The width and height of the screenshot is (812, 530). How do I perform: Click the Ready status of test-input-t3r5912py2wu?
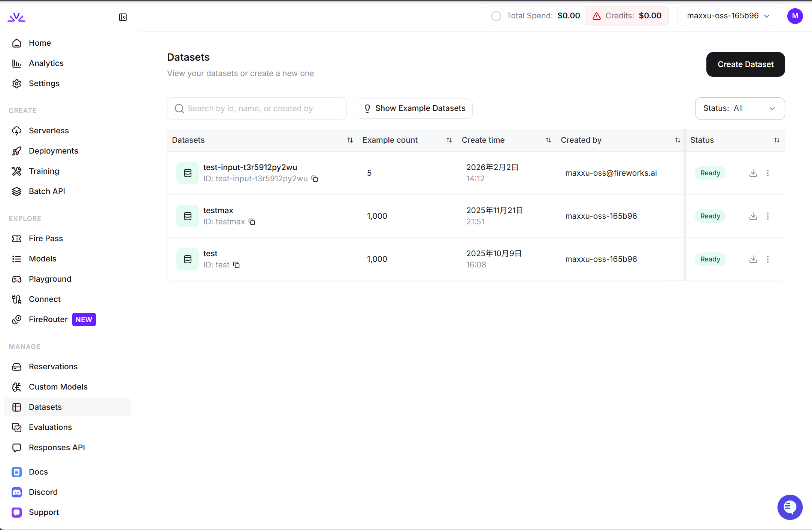[x=710, y=173]
